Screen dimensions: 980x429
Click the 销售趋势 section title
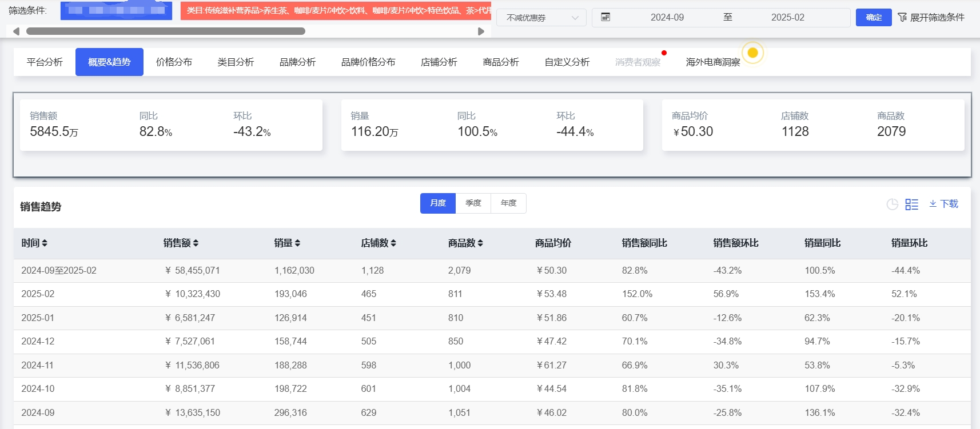[41, 207]
